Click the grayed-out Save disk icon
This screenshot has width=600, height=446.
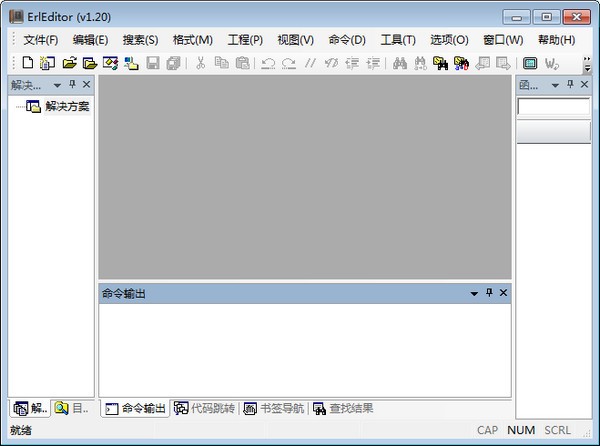click(153, 63)
